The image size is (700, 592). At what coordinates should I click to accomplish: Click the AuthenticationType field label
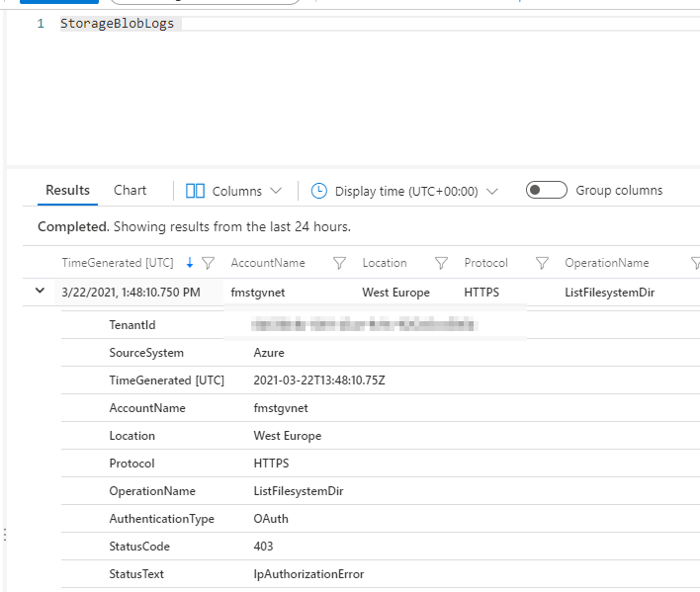(161, 519)
